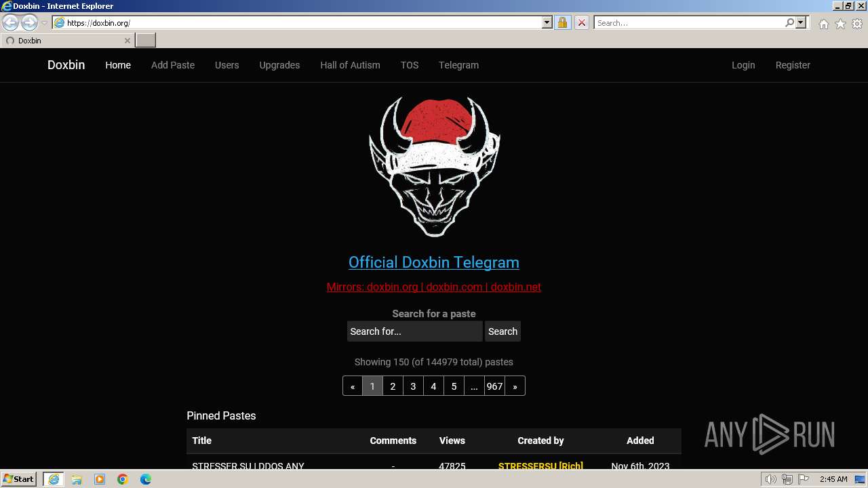The height and width of the screenshot is (488, 868).
Task: Open File Explorer folder taskbar icon
Action: coord(77,479)
